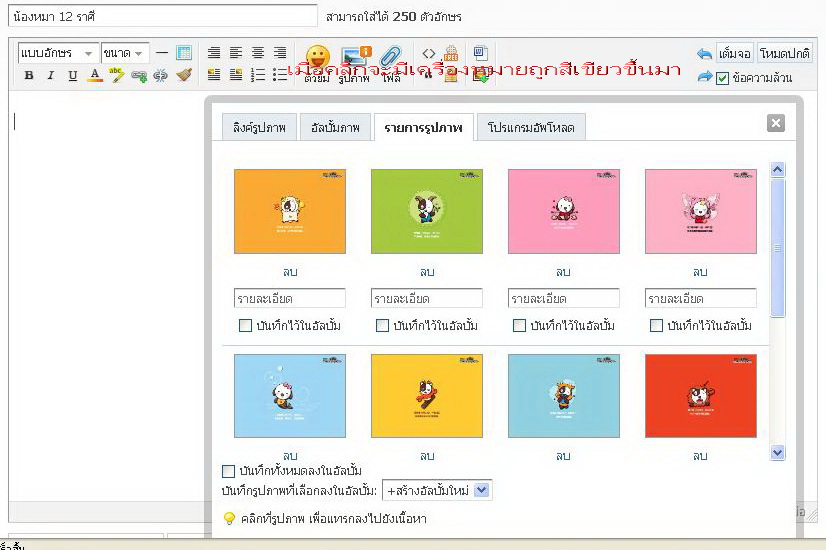Click the image list scrollbar thumb
This screenshot has height=550, width=826.
[x=778, y=248]
